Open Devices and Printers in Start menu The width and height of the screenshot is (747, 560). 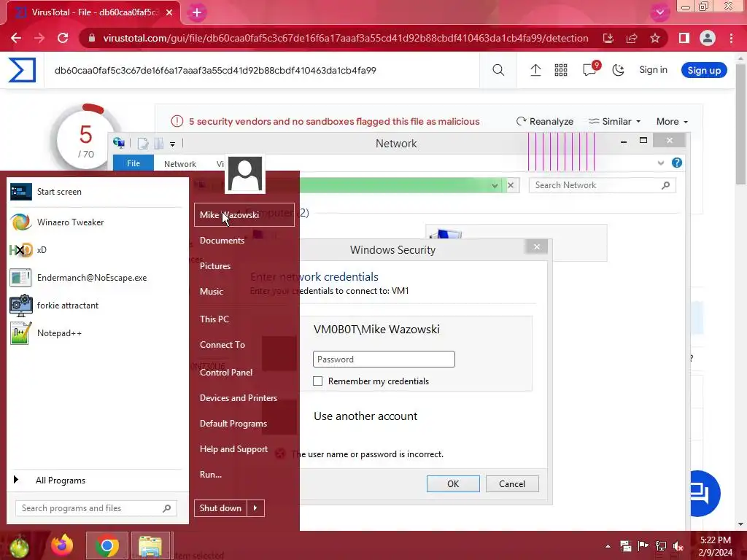(x=239, y=398)
